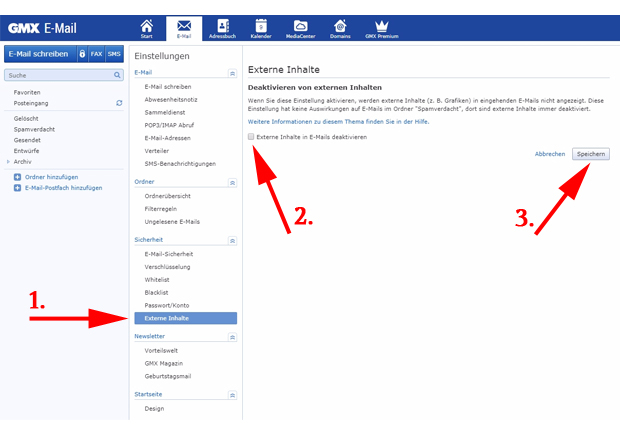Click into the Suche search field
Screen dimensions: 620x434
[x=58, y=75]
